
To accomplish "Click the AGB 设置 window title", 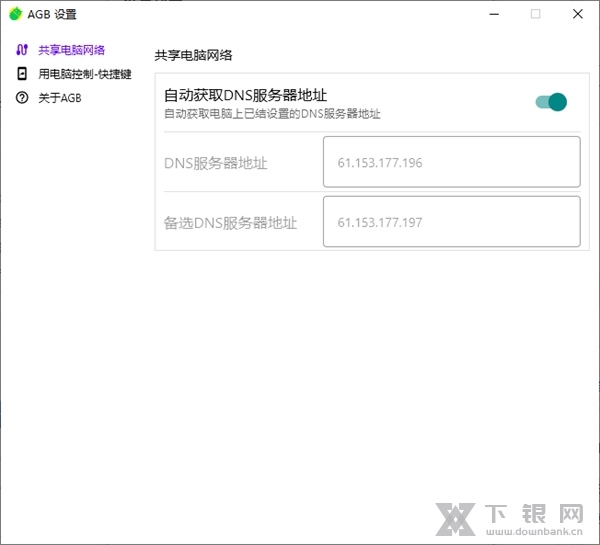I will coord(52,15).
